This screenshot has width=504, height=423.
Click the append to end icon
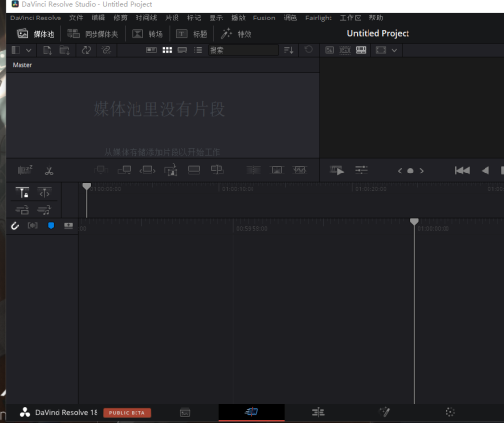[125, 170]
